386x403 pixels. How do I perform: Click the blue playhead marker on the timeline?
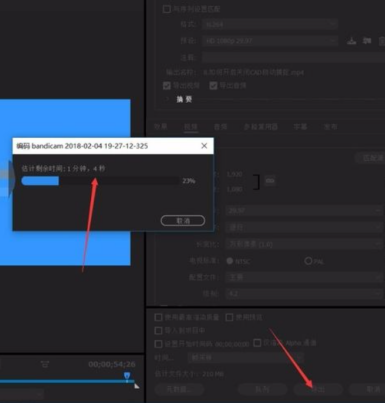(127, 376)
